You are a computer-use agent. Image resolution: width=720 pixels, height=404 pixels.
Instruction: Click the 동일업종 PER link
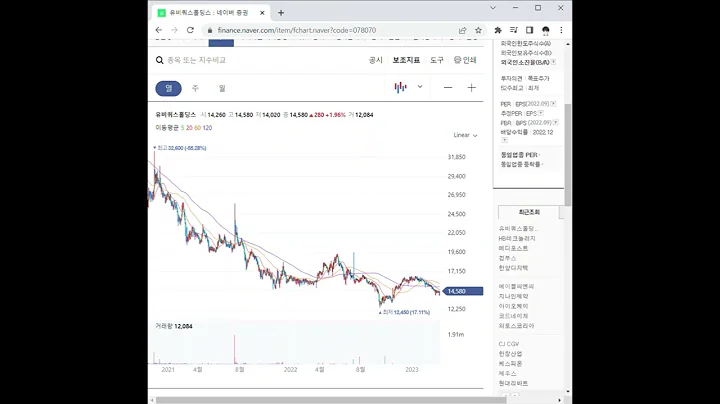519,155
